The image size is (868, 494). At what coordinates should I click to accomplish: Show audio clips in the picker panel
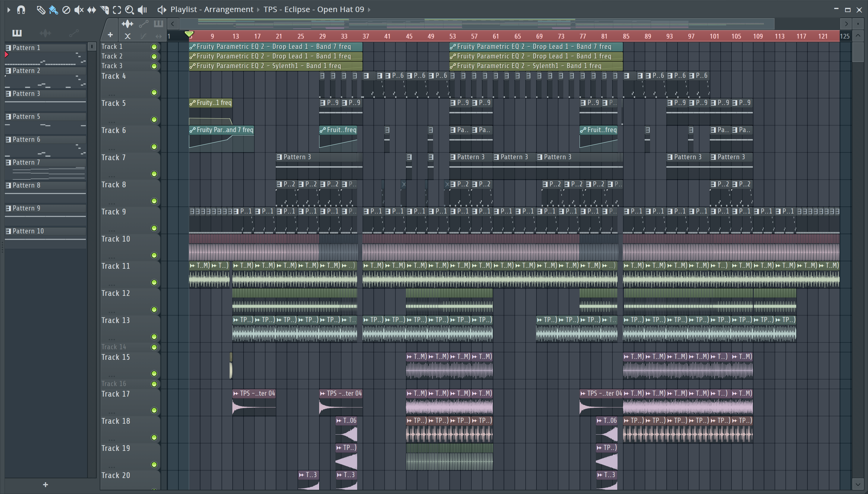coord(46,33)
